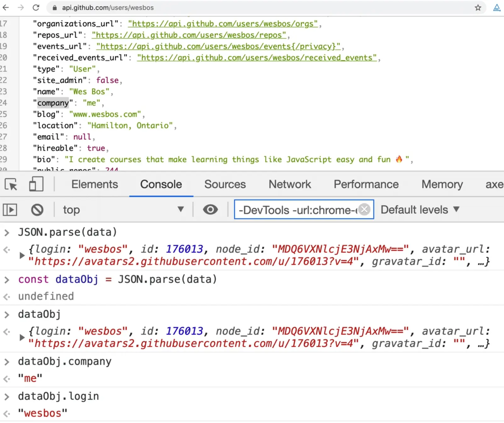Open the Default levels dropdown
504x423 pixels.
[420, 210]
